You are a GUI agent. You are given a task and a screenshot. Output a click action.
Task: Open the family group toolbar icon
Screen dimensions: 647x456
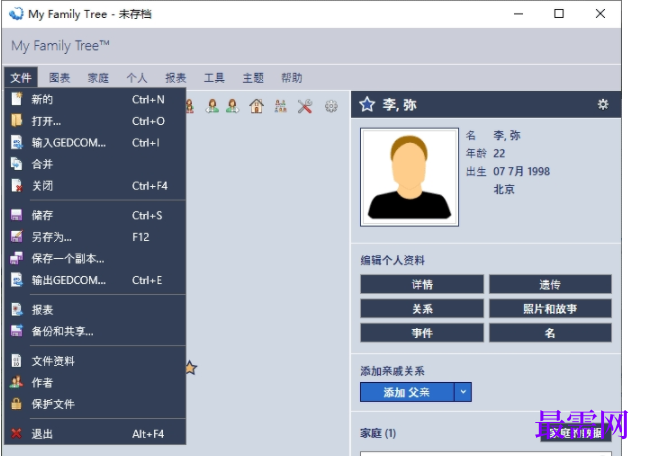click(281, 106)
